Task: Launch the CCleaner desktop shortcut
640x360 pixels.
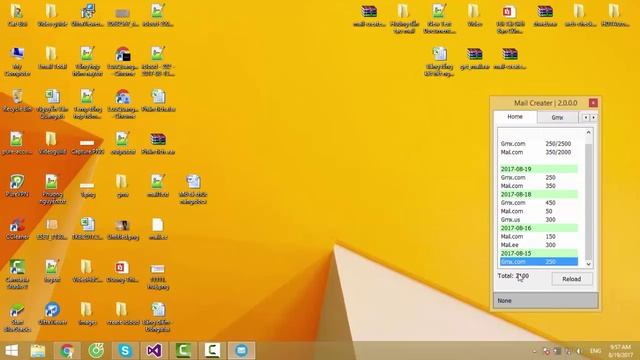Action: click(x=17, y=229)
